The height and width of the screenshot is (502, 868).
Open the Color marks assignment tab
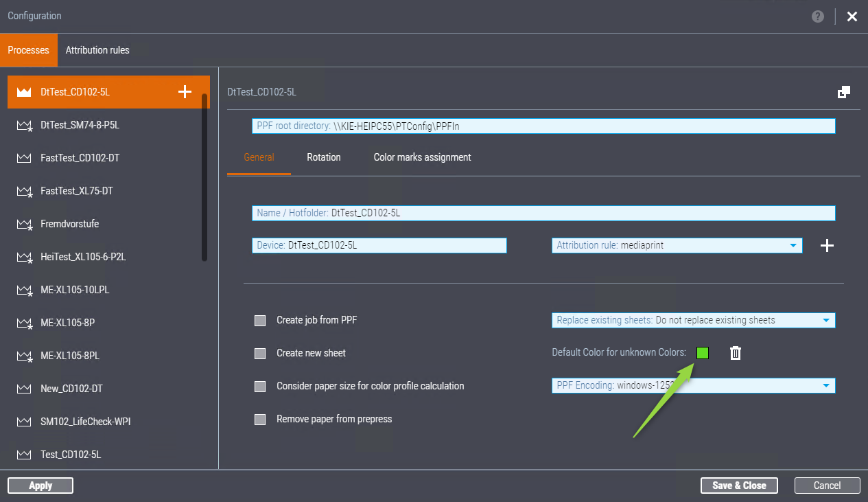[422, 157]
